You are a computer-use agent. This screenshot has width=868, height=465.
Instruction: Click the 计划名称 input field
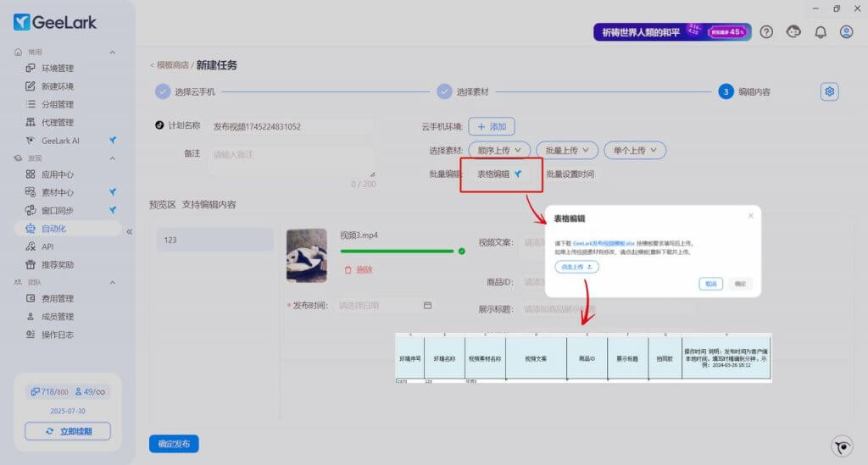point(291,126)
